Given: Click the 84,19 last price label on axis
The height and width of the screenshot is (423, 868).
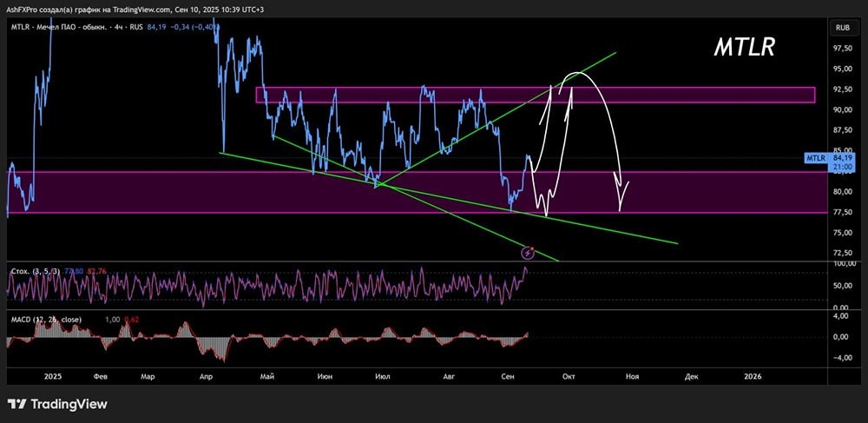Looking at the screenshot, I should point(842,158).
